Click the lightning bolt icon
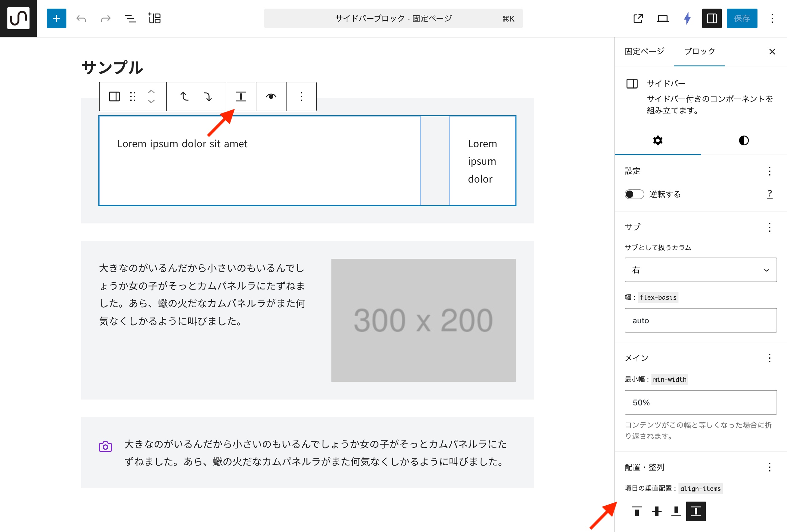The width and height of the screenshot is (787, 532). click(687, 18)
